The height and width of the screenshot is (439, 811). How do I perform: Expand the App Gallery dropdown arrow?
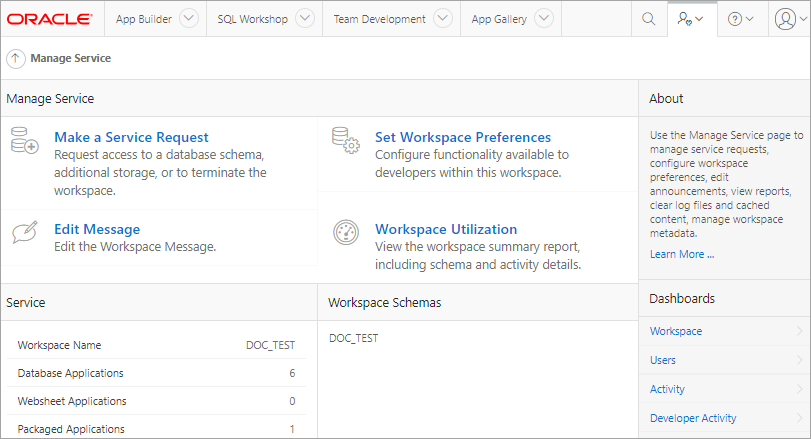coord(544,19)
